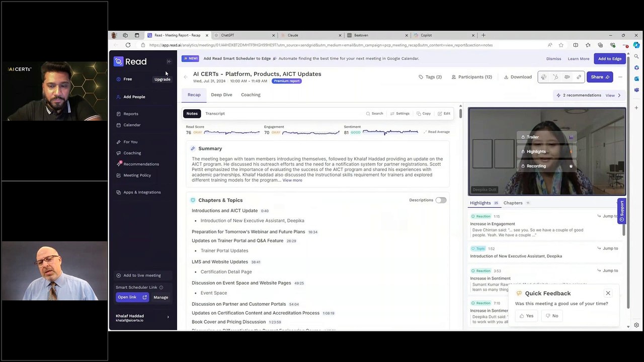Open the Share menu
This screenshot has width=644, height=362.
pyautogui.click(x=600, y=77)
